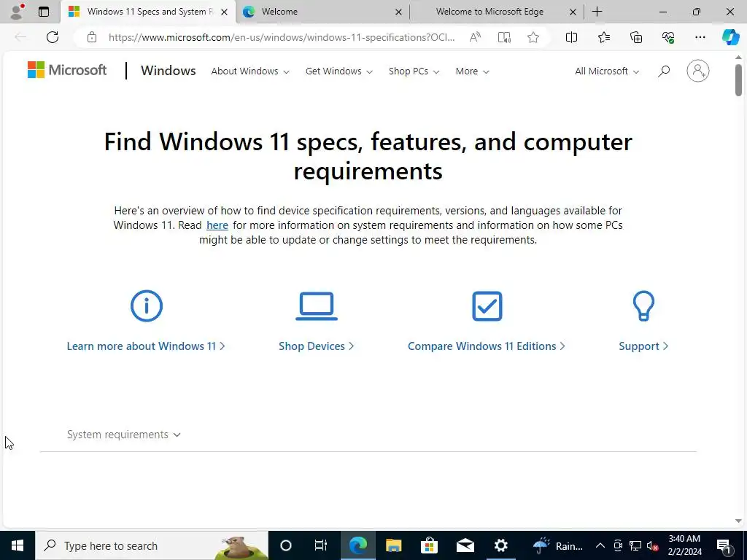Click Microsoft Edge taskbar icon
Viewport: 747px width, 560px height.
point(357,545)
